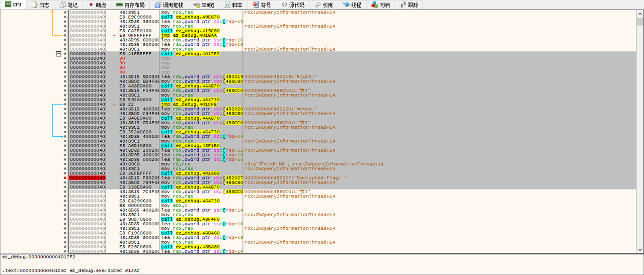Click the first nop instruction row
This screenshot has height=275, width=644.
coord(166,58)
